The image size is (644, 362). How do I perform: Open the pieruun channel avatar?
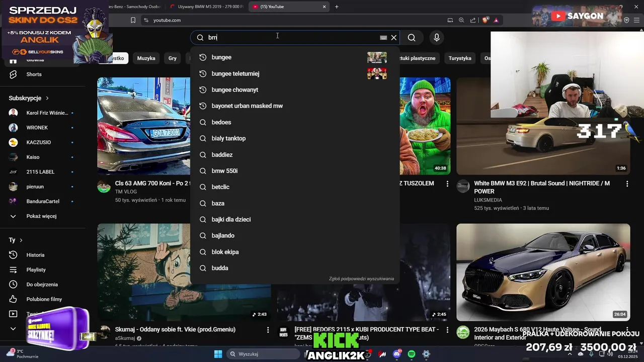(x=14, y=187)
